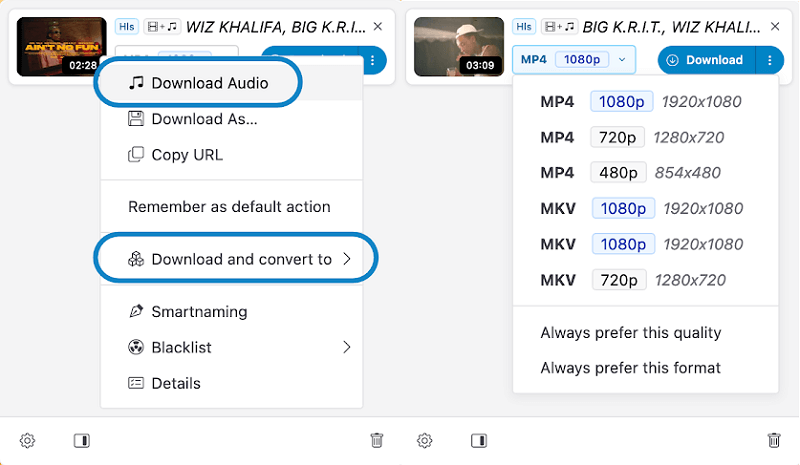The width and height of the screenshot is (800, 465).
Task: Click the copy icon beside Copy URL
Action: (136, 154)
